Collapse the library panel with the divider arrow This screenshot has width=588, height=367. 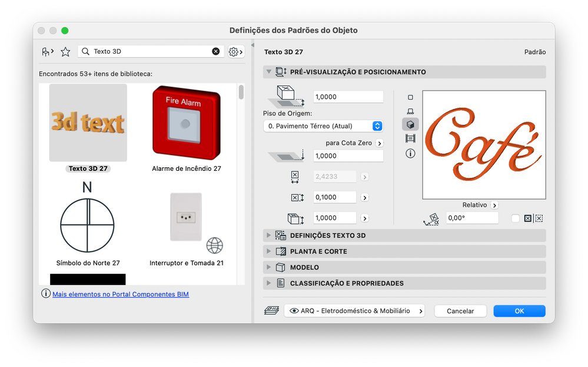[253, 45]
